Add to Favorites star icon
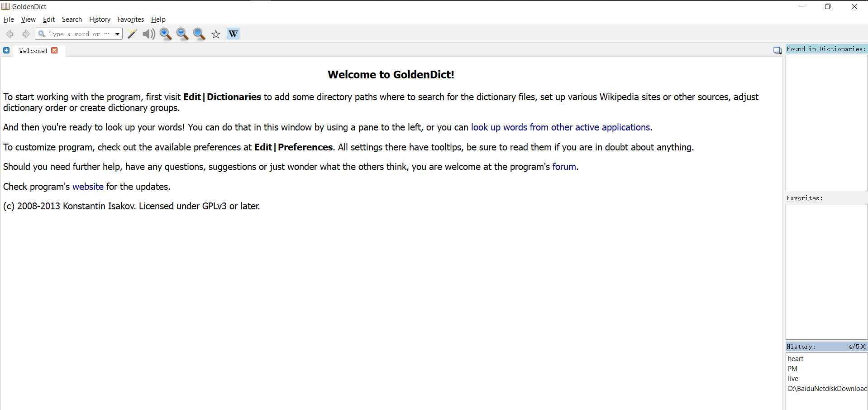This screenshot has height=410, width=868. point(216,34)
